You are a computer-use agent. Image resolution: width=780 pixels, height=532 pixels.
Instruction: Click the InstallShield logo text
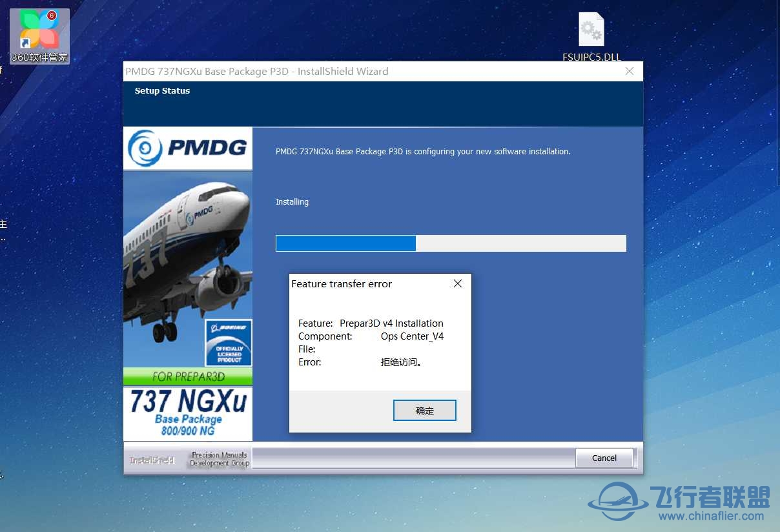[152, 460]
